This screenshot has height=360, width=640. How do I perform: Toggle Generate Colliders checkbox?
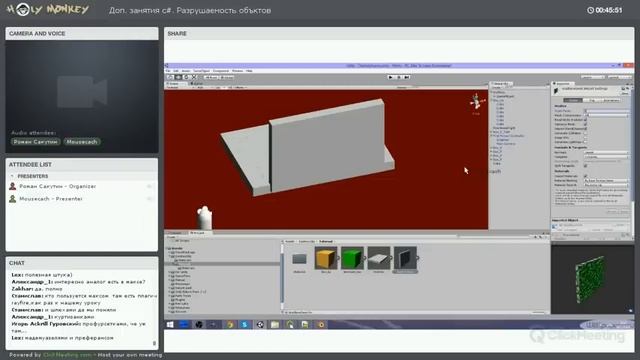pos(586,133)
